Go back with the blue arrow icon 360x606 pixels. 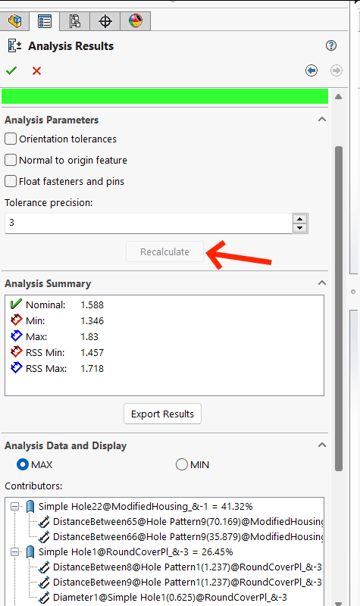click(311, 70)
